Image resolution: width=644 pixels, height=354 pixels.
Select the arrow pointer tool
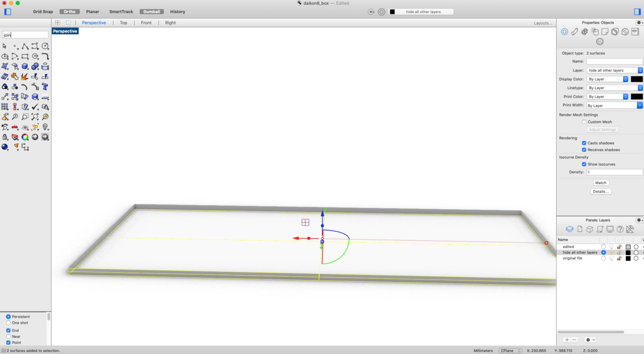5,46
